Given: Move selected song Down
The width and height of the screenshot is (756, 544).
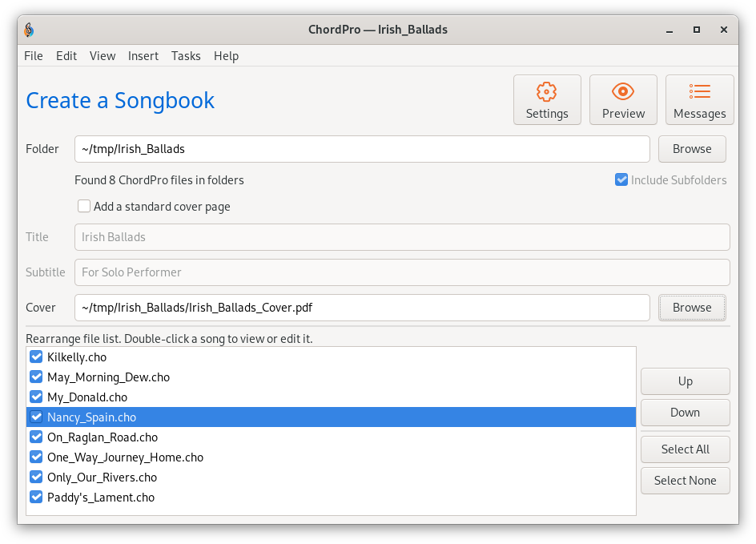Looking at the screenshot, I should click(x=686, y=413).
